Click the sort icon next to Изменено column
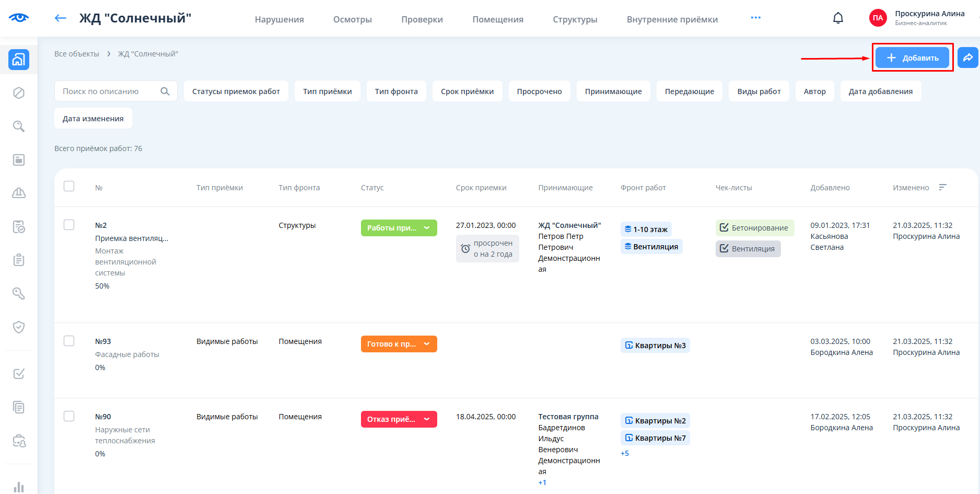The width and height of the screenshot is (980, 494). click(942, 187)
